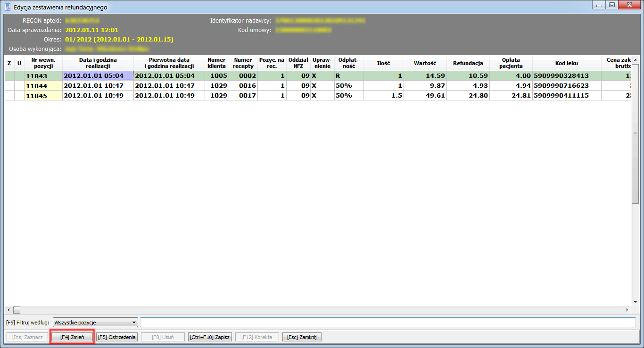
Task: Sort by Nr wewn. pozycji column header
Action: [x=43, y=63]
